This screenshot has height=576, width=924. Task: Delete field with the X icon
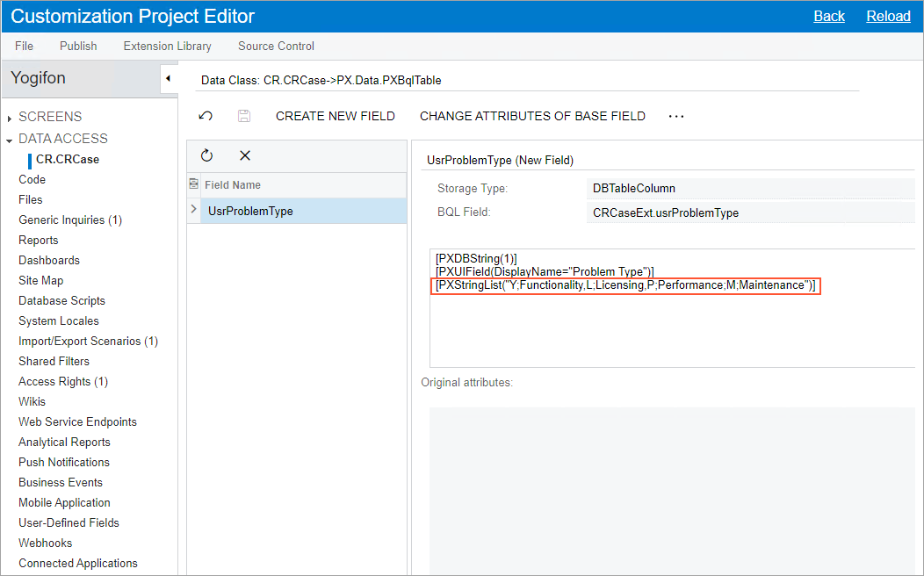tap(245, 155)
